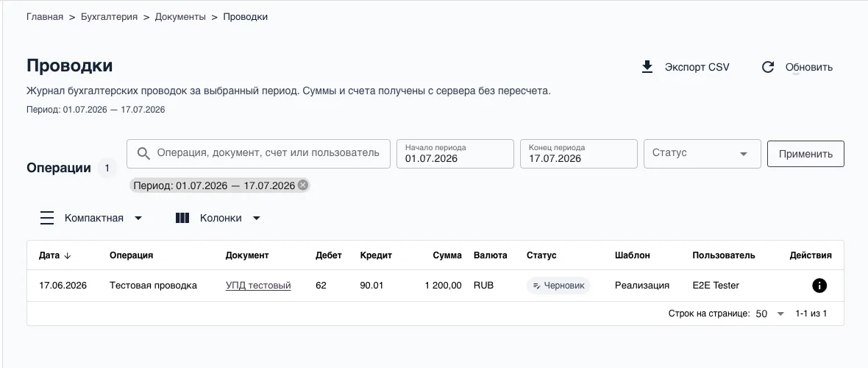Click the Черновик status chip
The width and height of the screenshot is (868, 368).
(558, 286)
